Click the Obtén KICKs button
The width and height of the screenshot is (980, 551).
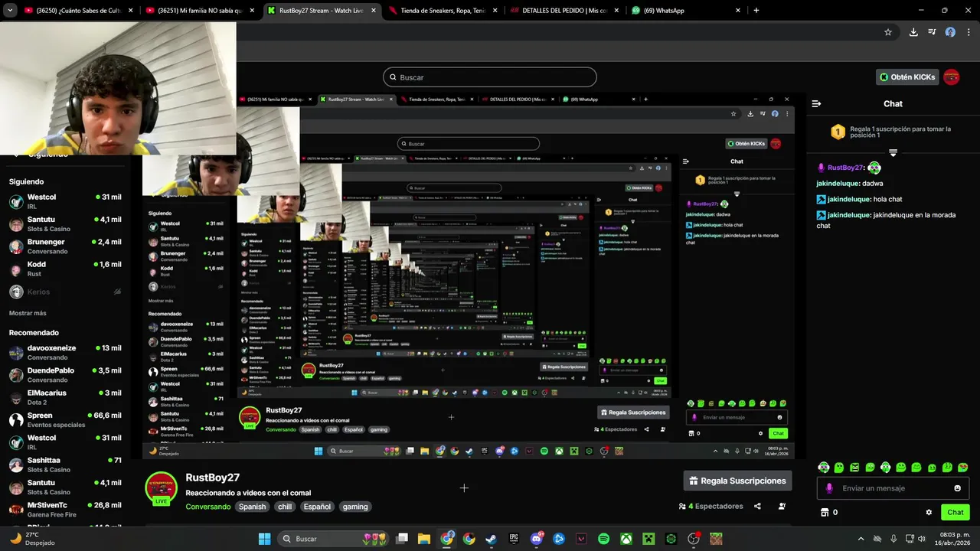pyautogui.click(x=906, y=77)
